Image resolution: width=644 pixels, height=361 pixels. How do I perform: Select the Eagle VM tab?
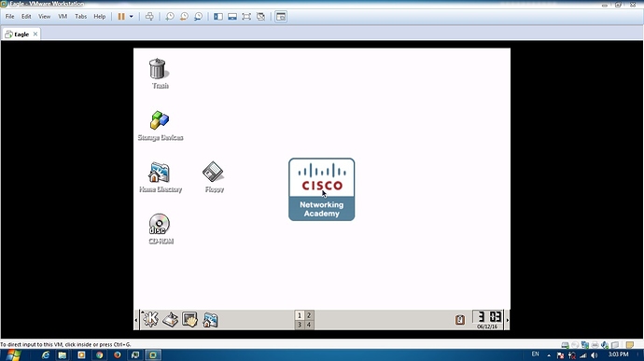[21, 35]
